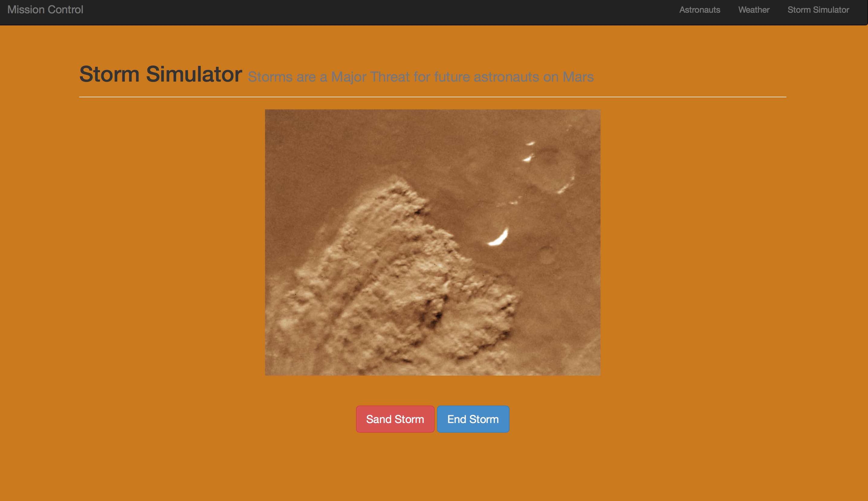Screen dimensions: 868x501
Task: Start a storm with Sand Storm button
Action: (395, 419)
